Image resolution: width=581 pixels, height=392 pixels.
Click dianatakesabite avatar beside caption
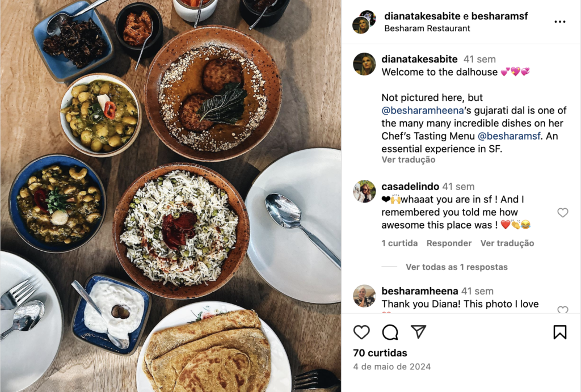(364, 64)
